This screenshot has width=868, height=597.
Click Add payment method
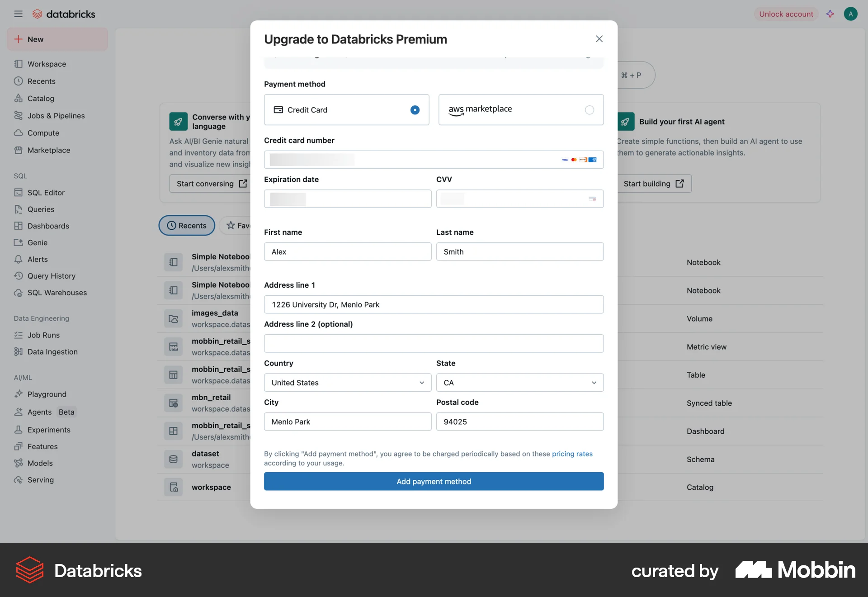click(434, 481)
